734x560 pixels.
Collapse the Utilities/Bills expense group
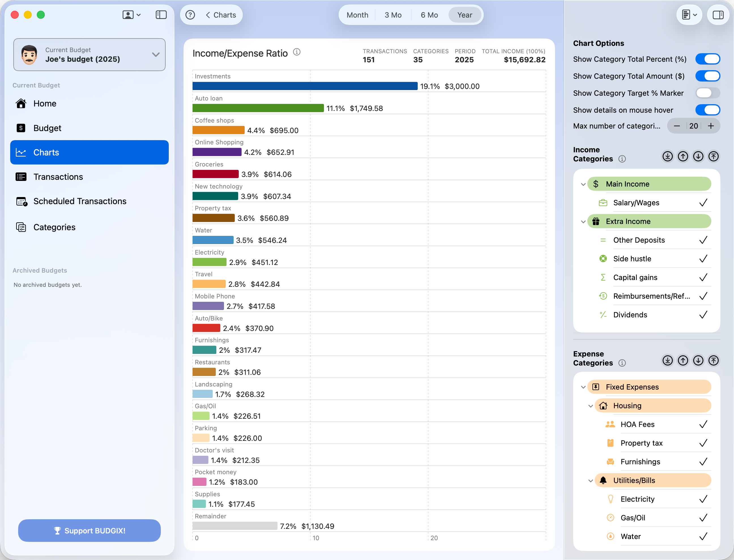coord(590,481)
